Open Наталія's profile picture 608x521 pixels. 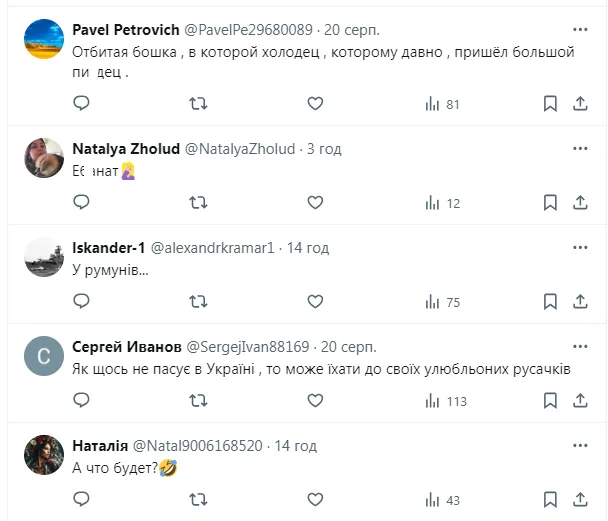click(x=44, y=454)
